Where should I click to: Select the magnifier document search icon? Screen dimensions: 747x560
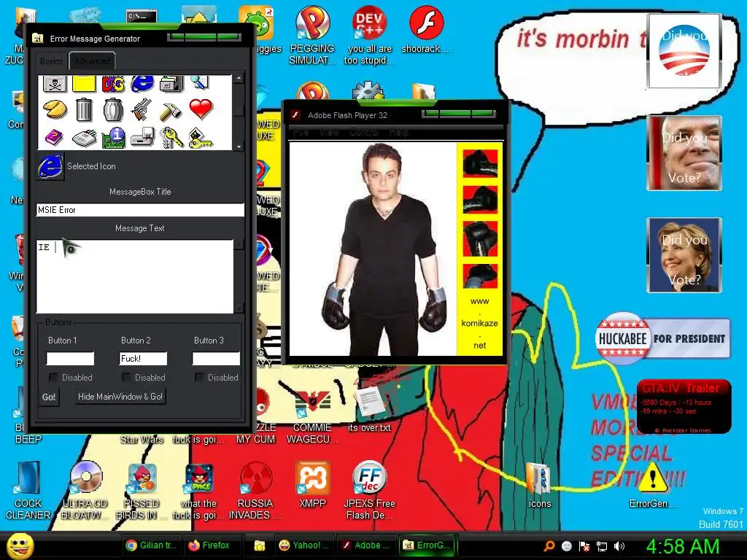[200, 83]
